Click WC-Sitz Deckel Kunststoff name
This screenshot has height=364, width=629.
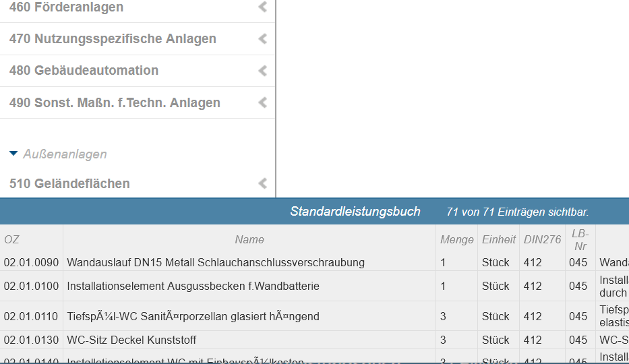[x=131, y=340]
